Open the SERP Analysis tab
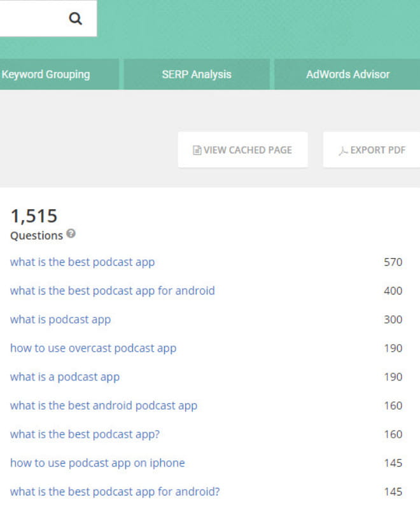The width and height of the screenshot is (420, 519). click(197, 74)
